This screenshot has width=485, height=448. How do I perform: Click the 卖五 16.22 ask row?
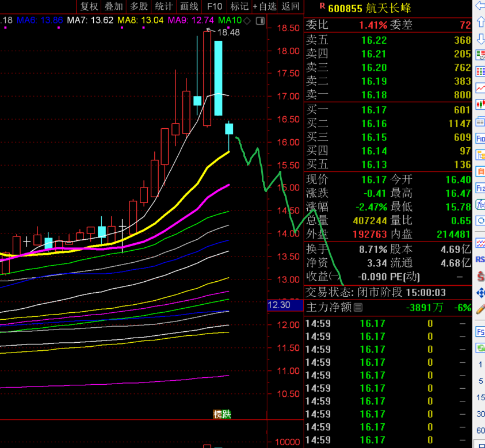(388, 40)
